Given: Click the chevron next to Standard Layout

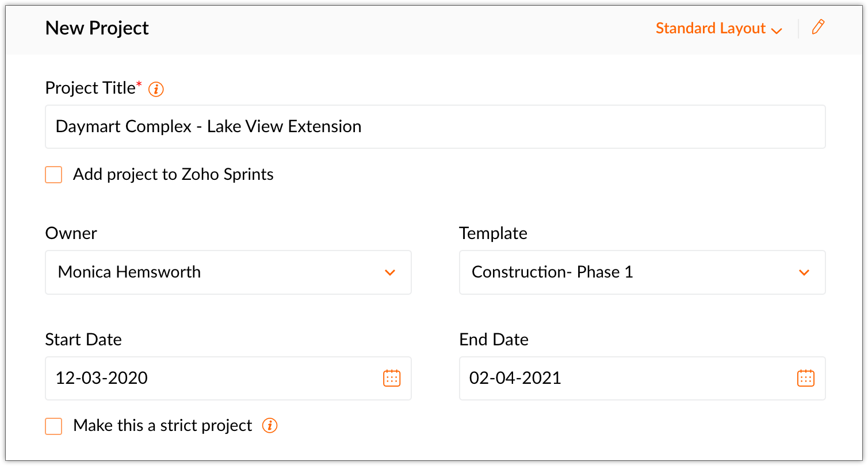Looking at the screenshot, I should tap(777, 30).
